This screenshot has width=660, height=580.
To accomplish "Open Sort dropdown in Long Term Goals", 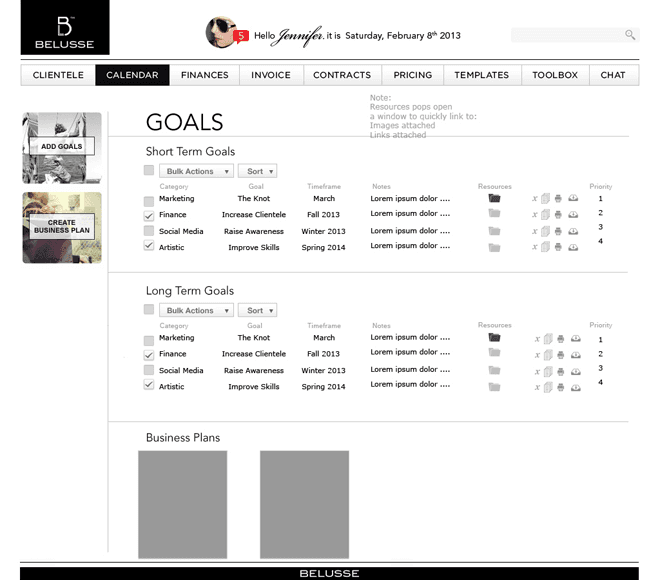I will (258, 310).
